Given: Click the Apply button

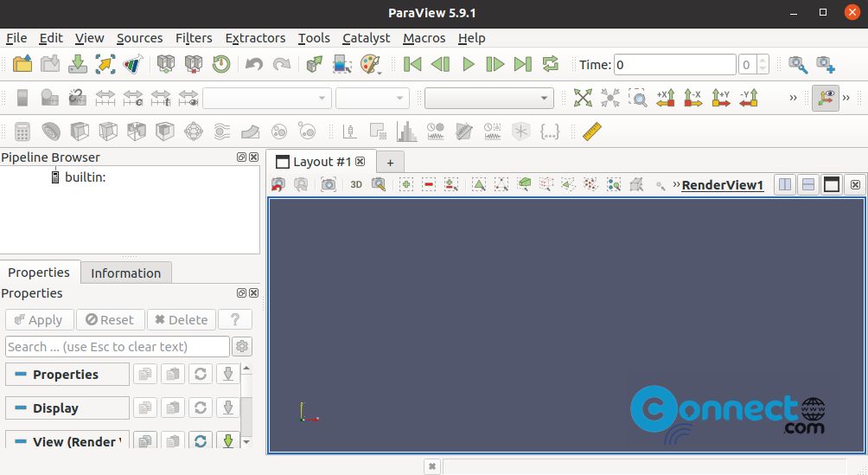Looking at the screenshot, I should [x=39, y=320].
